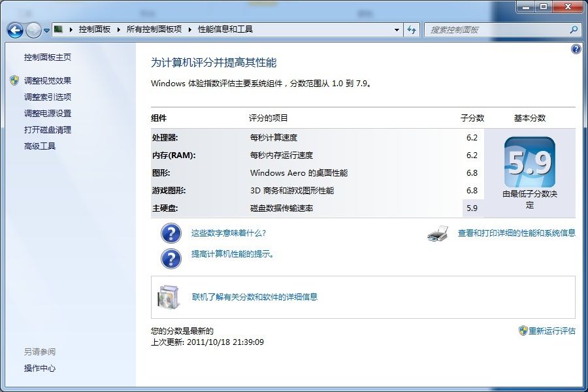The width and height of the screenshot is (588, 392).
Task: Open 操作中心 link in sidebar
Action: pos(40,368)
